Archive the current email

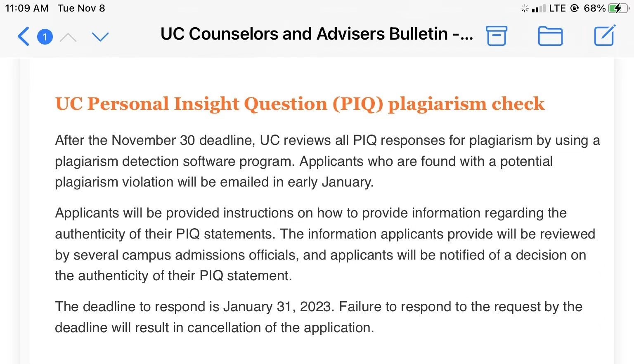[497, 36]
